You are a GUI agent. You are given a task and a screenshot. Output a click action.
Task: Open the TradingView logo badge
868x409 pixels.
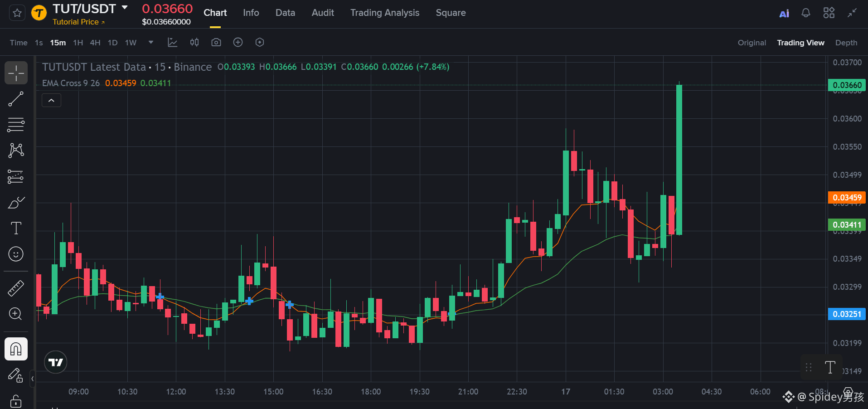click(56, 362)
